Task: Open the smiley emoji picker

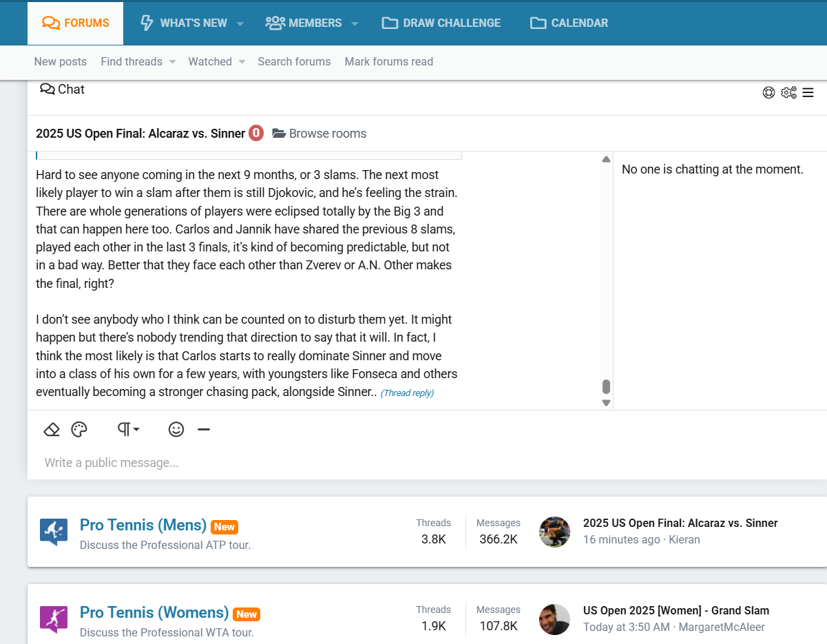Action: pyautogui.click(x=176, y=430)
